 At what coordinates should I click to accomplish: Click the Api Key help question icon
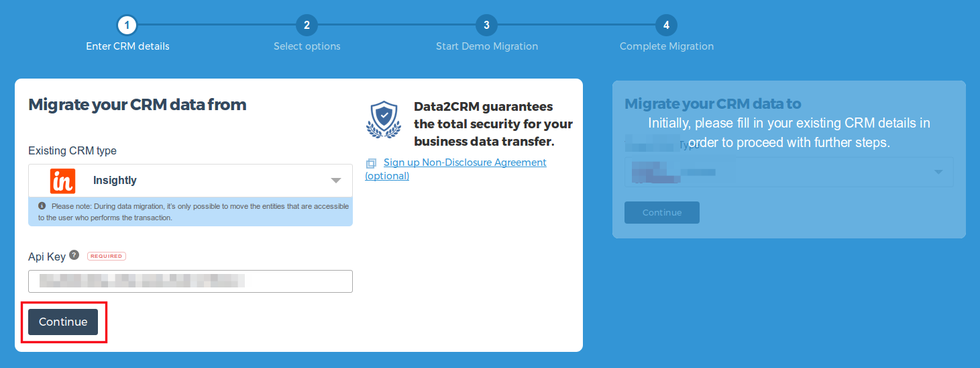click(74, 255)
